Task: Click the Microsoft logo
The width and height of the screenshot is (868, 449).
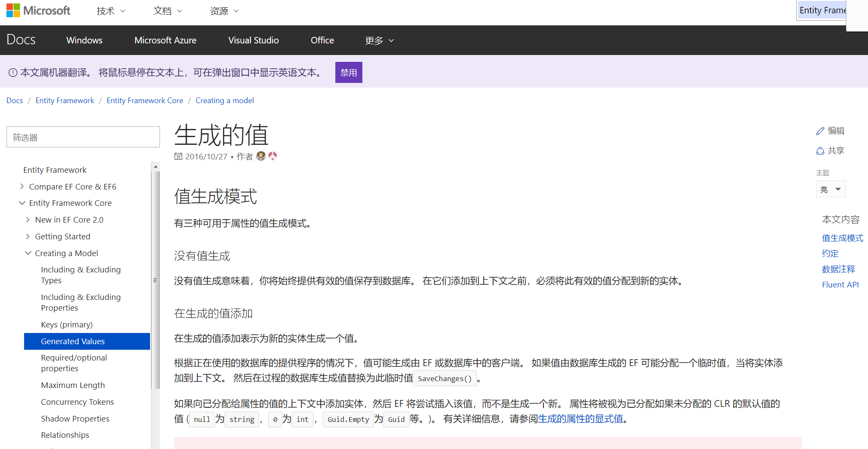Action: click(x=38, y=10)
